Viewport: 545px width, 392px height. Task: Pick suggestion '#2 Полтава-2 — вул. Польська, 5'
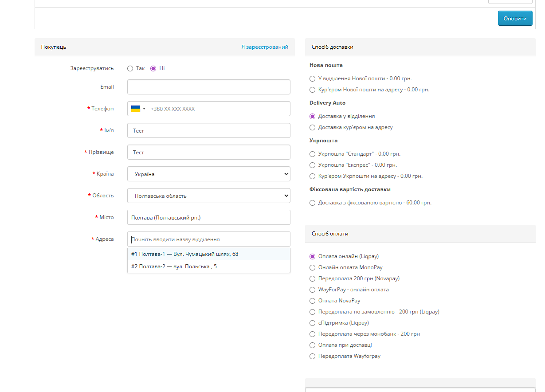click(x=209, y=267)
